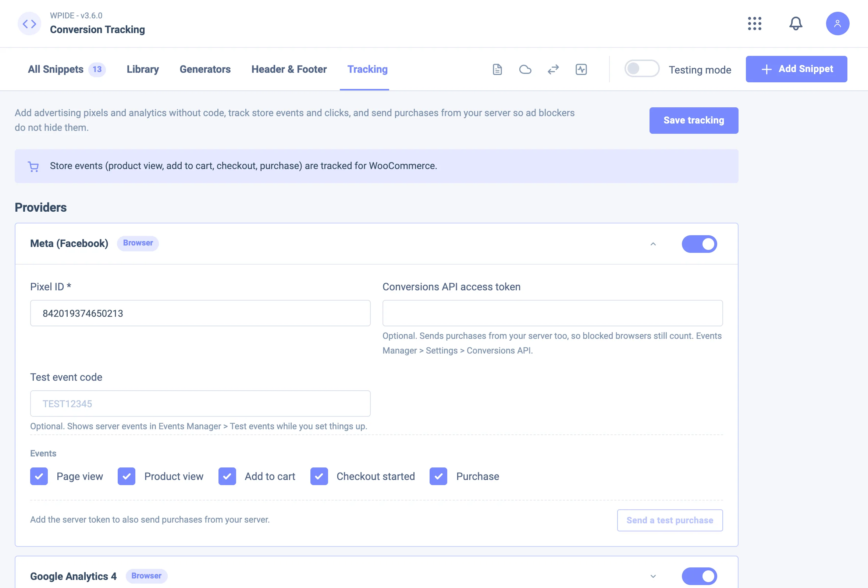Viewport: 868px width, 588px height.
Task: Click the Browser badge beside Meta (Facebook)
Action: 138,243
